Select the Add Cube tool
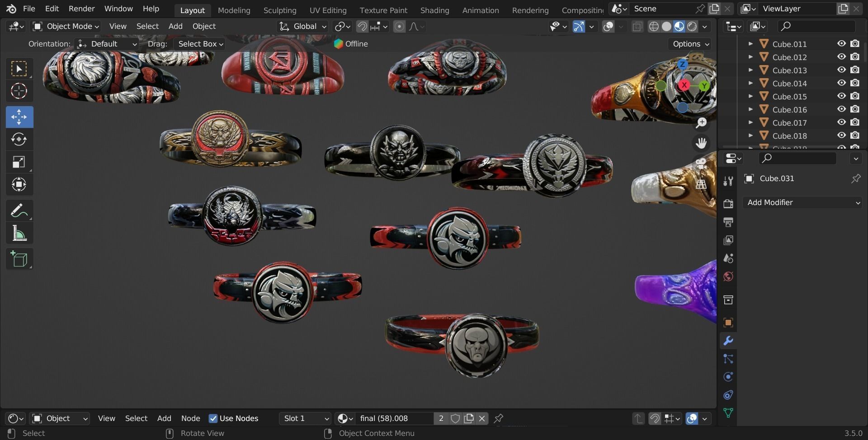 19,259
